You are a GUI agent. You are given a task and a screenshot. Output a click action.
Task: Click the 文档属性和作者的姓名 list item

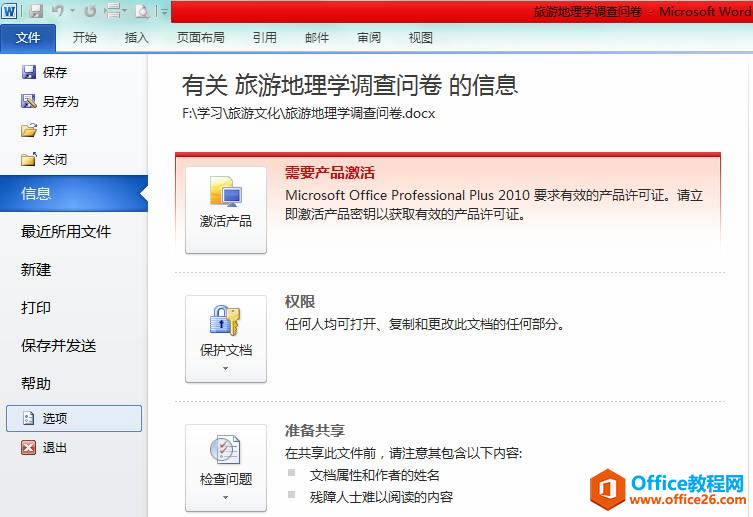375,475
